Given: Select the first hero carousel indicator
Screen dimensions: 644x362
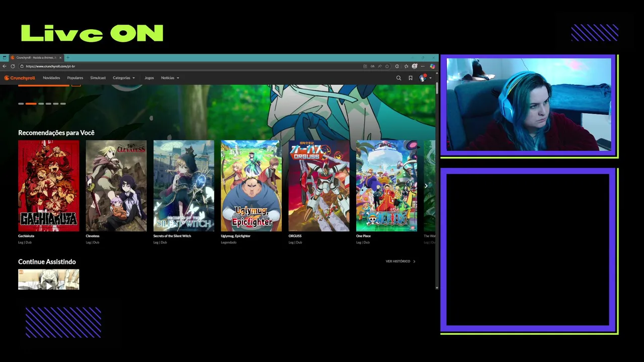Looking at the screenshot, I should coord(21,104).
